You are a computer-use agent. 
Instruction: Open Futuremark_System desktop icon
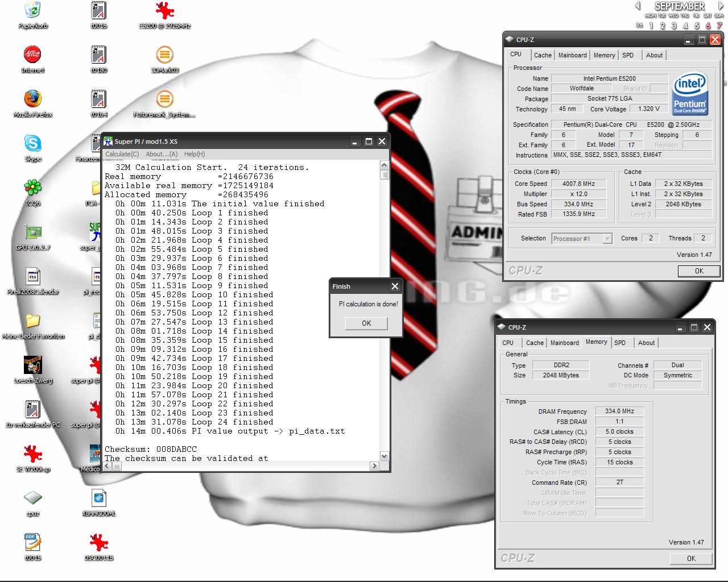click(x=165, y=99)
